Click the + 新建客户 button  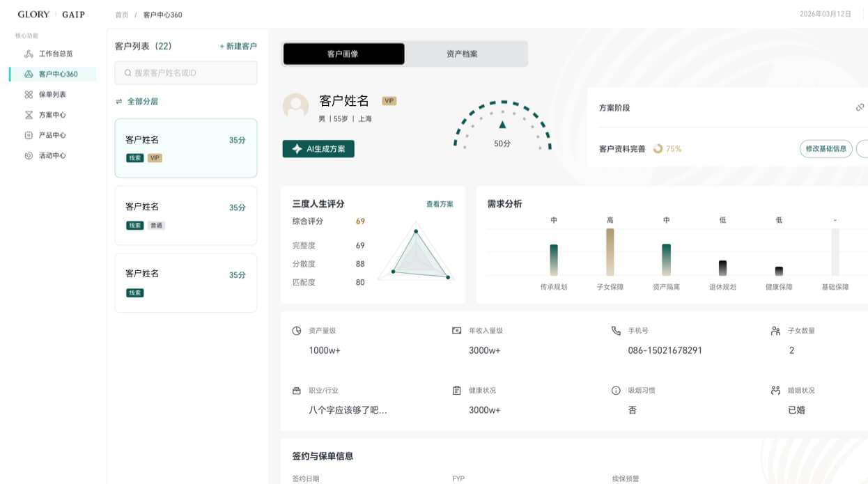pyautogui.click(x=238, y=46)
